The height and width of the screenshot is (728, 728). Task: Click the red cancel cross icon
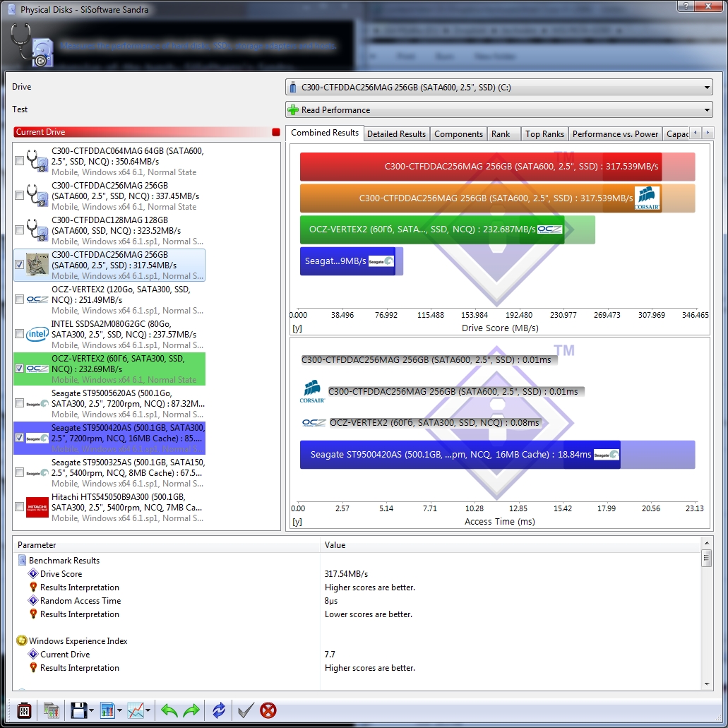click(268, 710)
